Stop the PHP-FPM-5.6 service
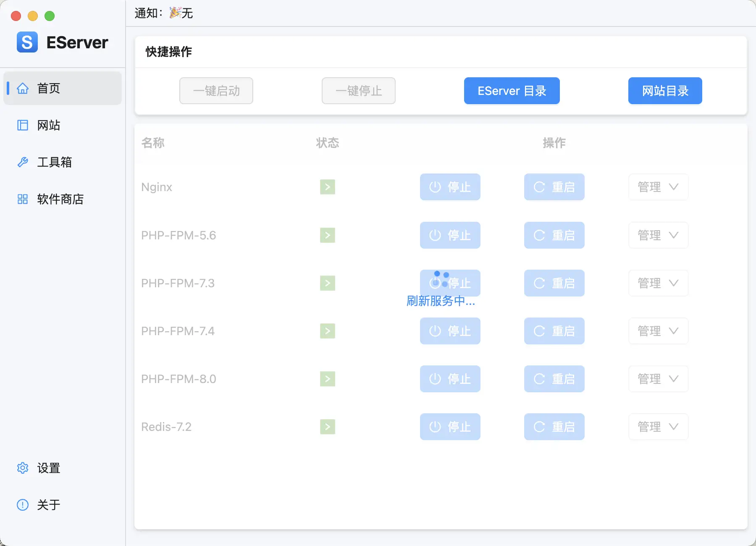 point(450,235)
